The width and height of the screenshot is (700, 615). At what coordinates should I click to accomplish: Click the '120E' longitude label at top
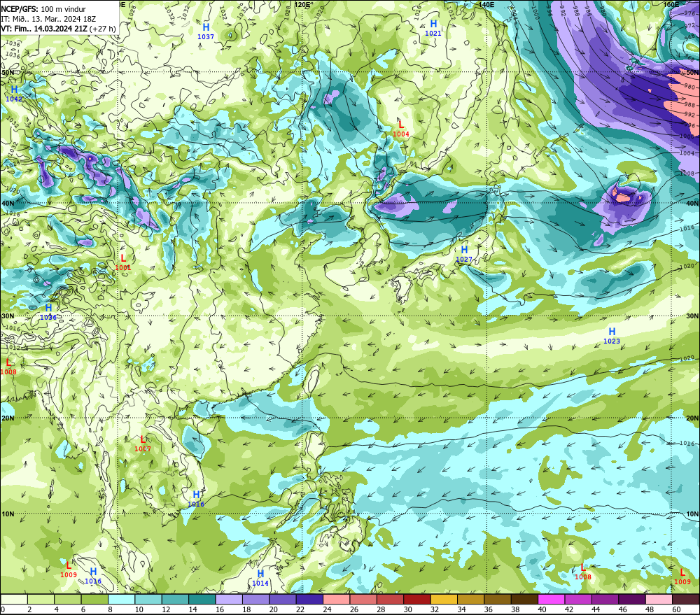pos(304,4)
